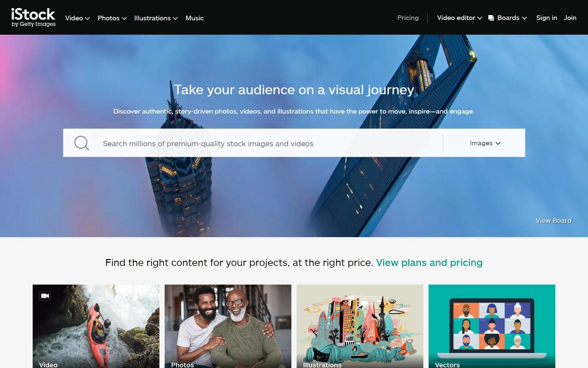Image resolution: width=588 pixels, height=368 pixels.
Task: Open the Pricing page
Action: coord(408,18)
